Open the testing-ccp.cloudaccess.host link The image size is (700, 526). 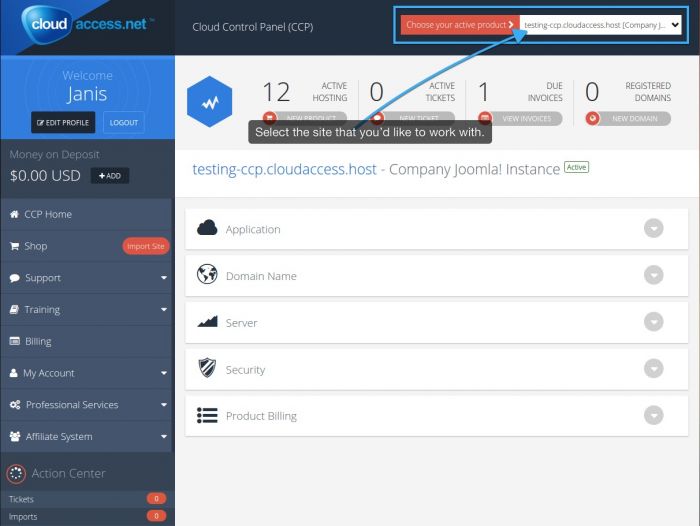(284, 169)
